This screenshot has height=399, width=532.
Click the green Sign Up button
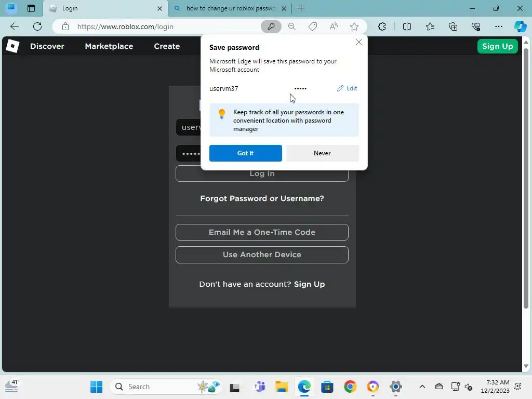[497, 46]
